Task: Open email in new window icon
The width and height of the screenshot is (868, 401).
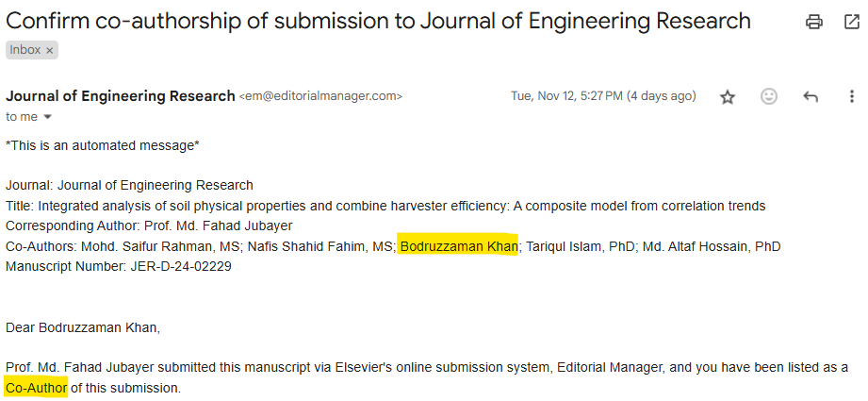Action: pyautogui.click(x=851, y=22)
